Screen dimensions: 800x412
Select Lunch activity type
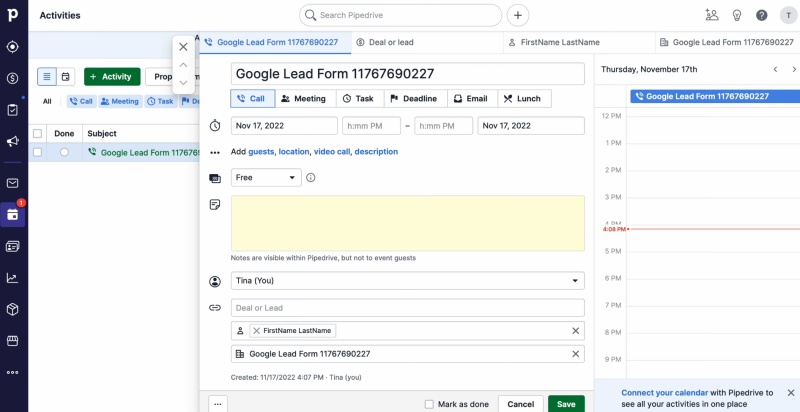(524, 99)
